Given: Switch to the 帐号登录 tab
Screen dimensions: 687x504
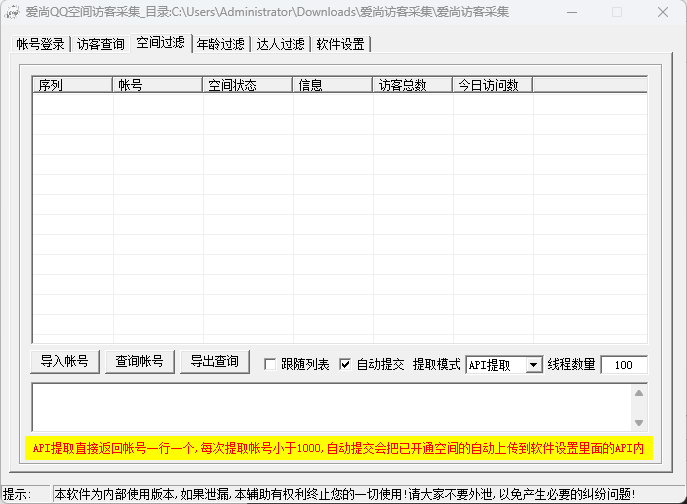Looking at the screenshot, I should (x=40, y=44).
